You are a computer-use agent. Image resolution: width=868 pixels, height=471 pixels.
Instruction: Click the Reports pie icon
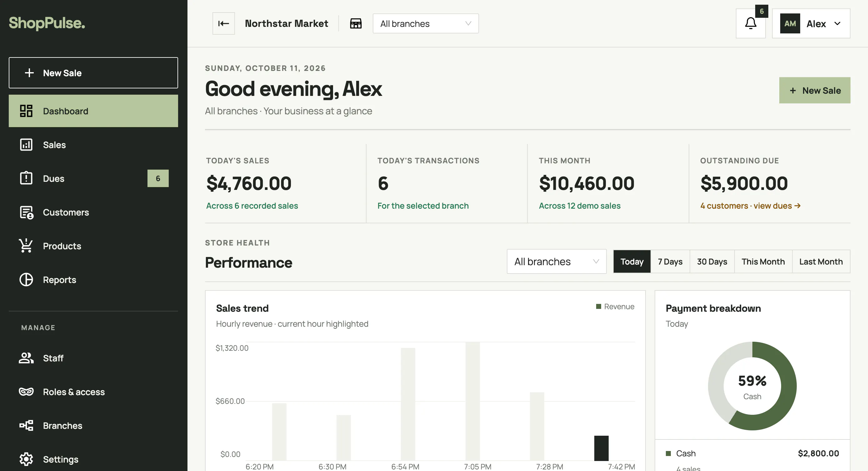[x=26, y=279]
